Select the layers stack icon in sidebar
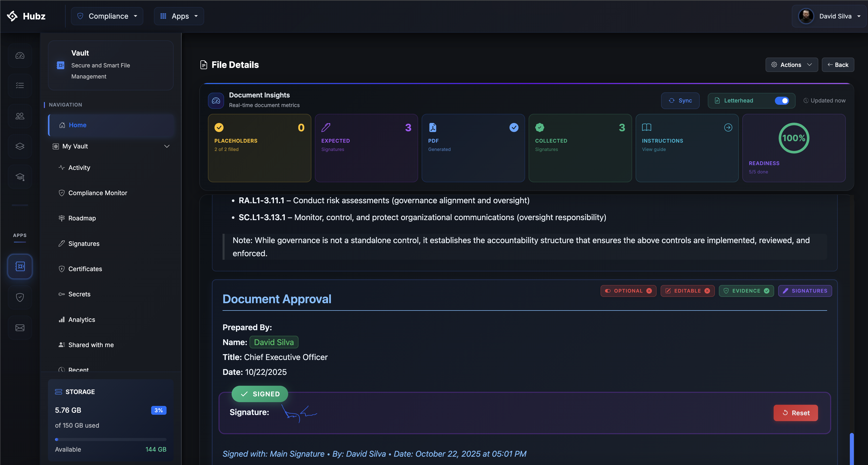This screenshot has width=868, height=465. tap(20, 146)
